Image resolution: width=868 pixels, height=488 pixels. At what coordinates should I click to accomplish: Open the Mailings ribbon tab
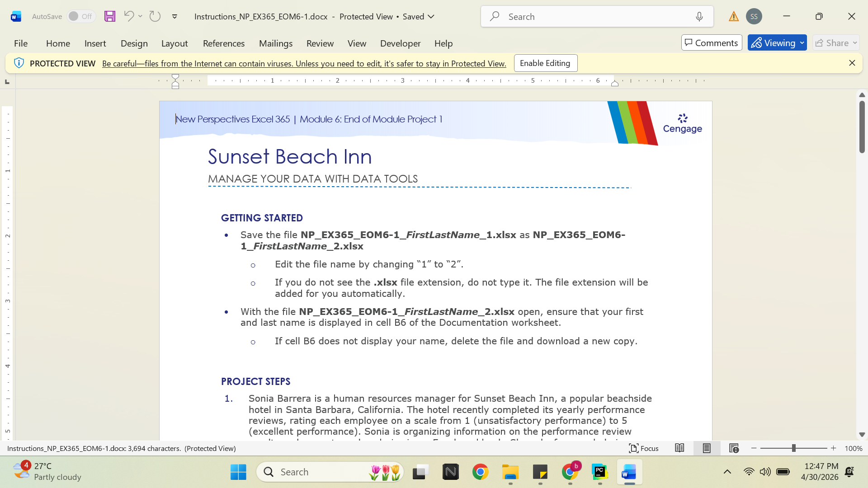[x=276, y=43]
